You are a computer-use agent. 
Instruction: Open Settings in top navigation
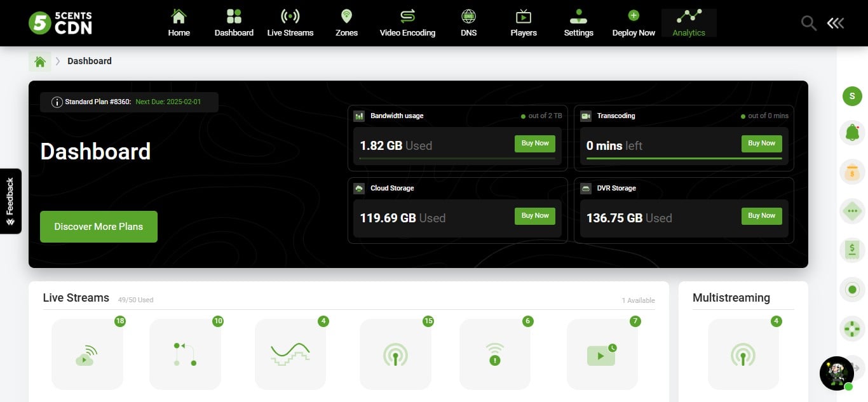[x=578, y=23]
